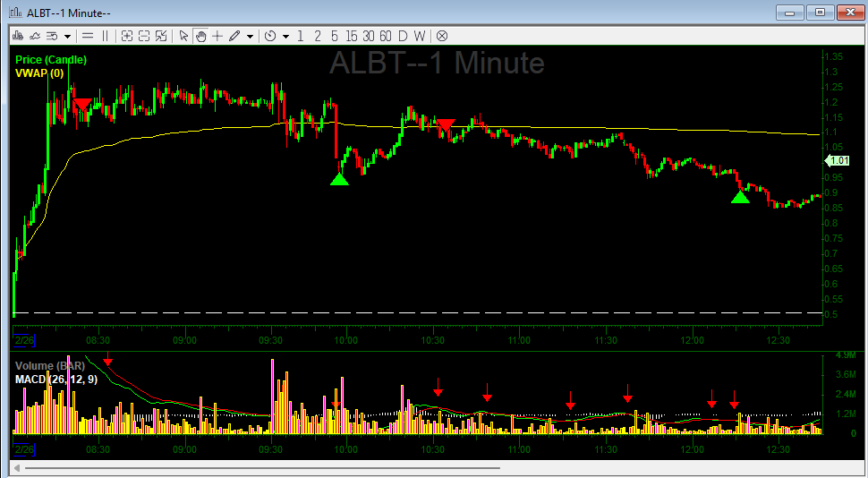This screenshot has height=478, width=868.
Task: Expand the pencil drawing tool dropdown
Action: [251, 37]
